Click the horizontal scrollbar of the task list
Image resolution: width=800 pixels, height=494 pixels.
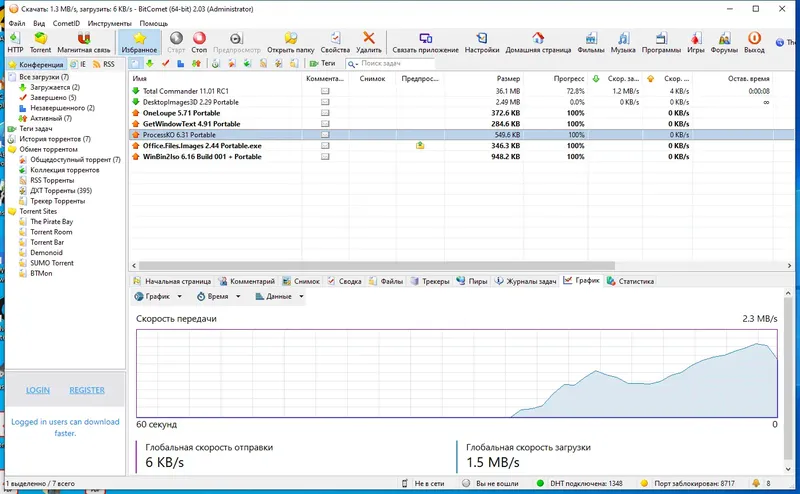(377, 265)
